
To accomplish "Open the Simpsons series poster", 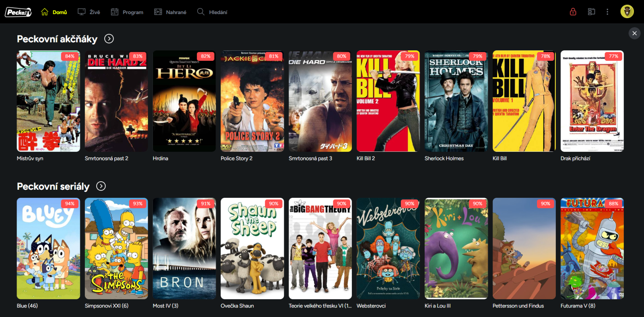I will [x=116, y=249].
